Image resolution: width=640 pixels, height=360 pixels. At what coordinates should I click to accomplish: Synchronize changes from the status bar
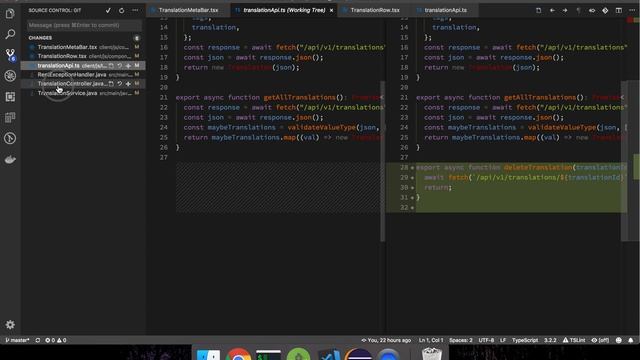coord(38,340)
